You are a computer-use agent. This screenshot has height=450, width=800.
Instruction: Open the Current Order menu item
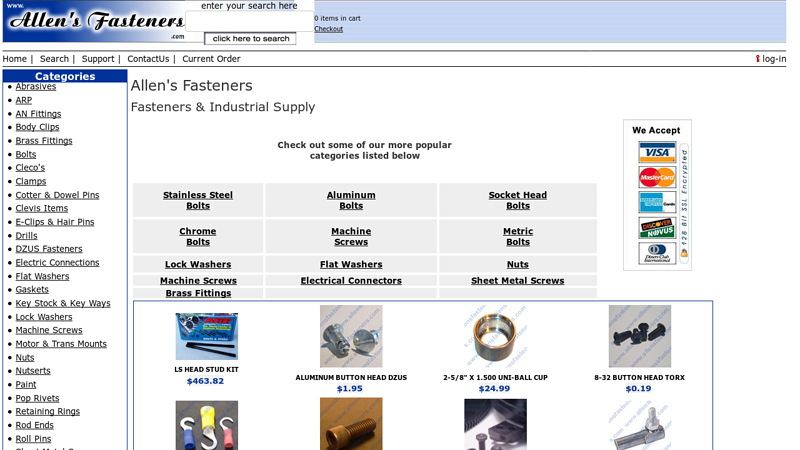click(211, 59)
